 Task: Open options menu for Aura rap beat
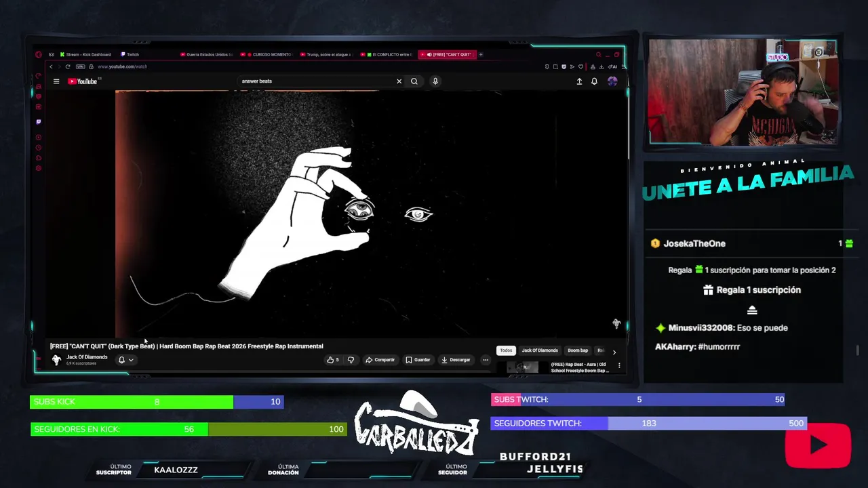[x=619, y=365]
